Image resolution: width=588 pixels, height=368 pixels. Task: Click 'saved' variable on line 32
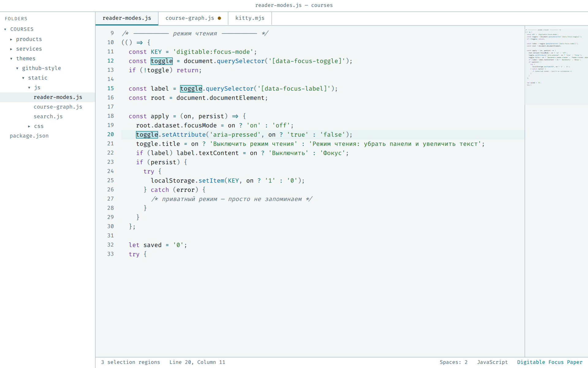tap(153, 245)
